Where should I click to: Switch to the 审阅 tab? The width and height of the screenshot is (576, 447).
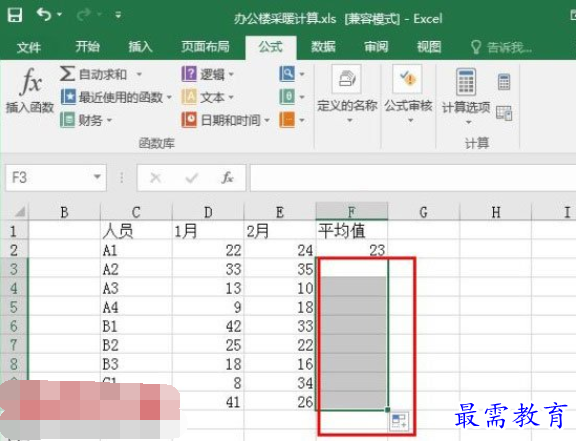[376, 47]
